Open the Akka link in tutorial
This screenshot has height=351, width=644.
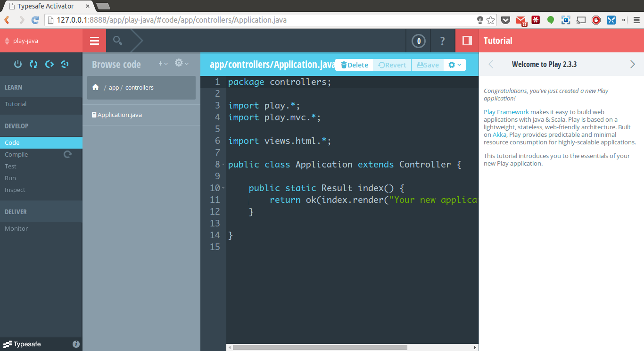tap(499, 134)
